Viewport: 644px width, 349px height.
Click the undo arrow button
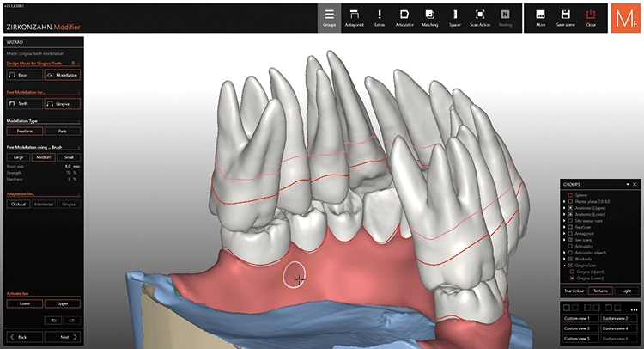click(x=53, y=321)
